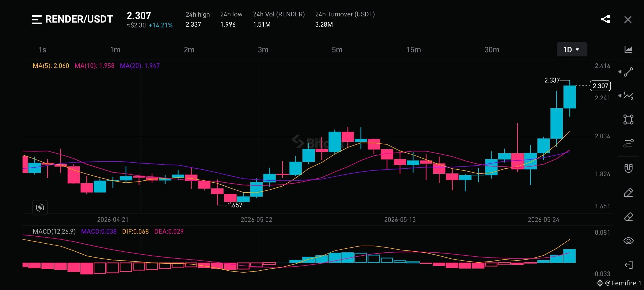Tap the MA(5): 2.060 indicator label

pos(51,66)
